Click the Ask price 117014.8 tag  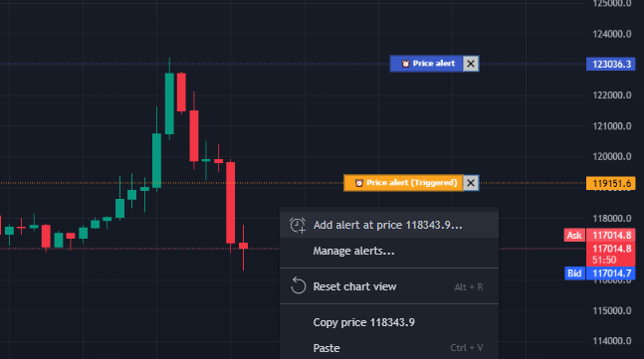pyautogui.click(x=611, y=235)
